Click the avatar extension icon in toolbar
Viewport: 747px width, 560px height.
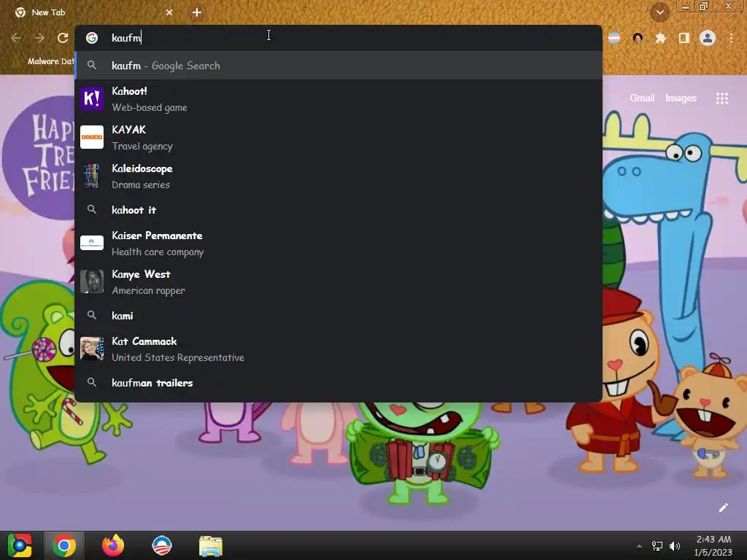point(638,38)
